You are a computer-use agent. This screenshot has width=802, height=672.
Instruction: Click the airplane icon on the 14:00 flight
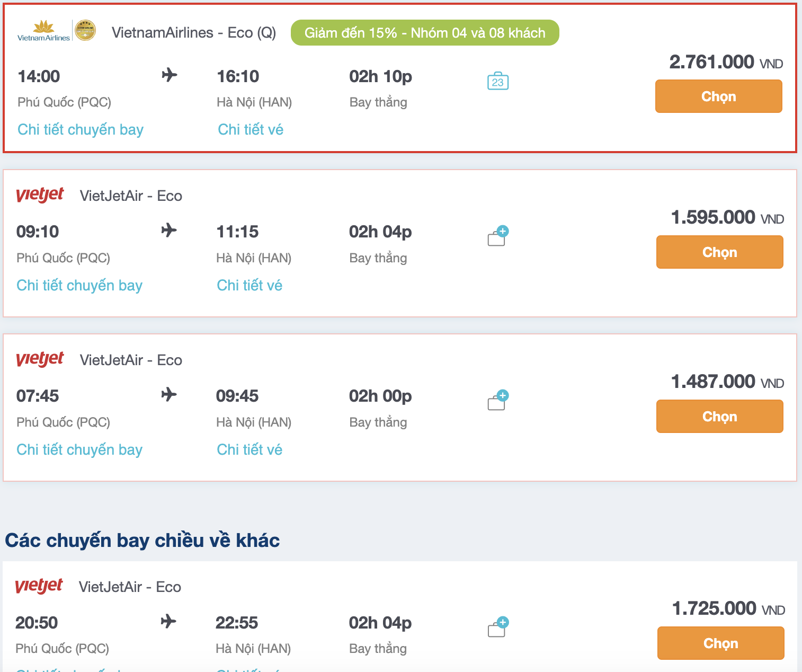pos(169,76)
